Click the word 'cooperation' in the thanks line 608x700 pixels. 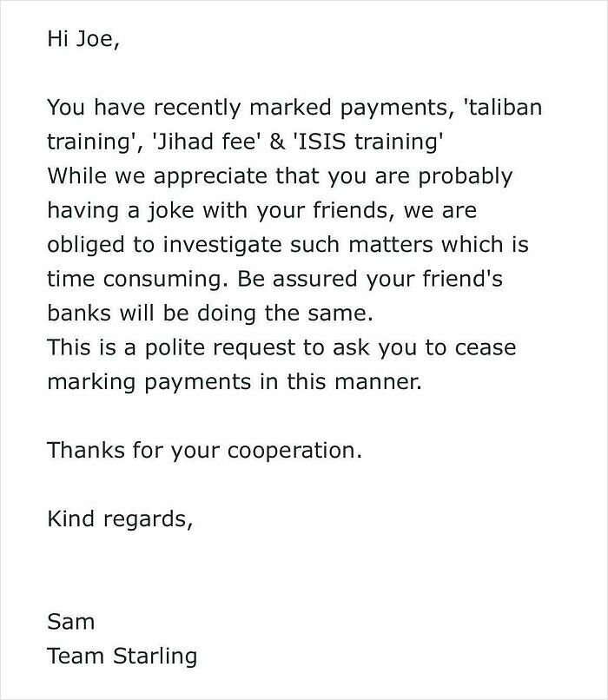291,452
